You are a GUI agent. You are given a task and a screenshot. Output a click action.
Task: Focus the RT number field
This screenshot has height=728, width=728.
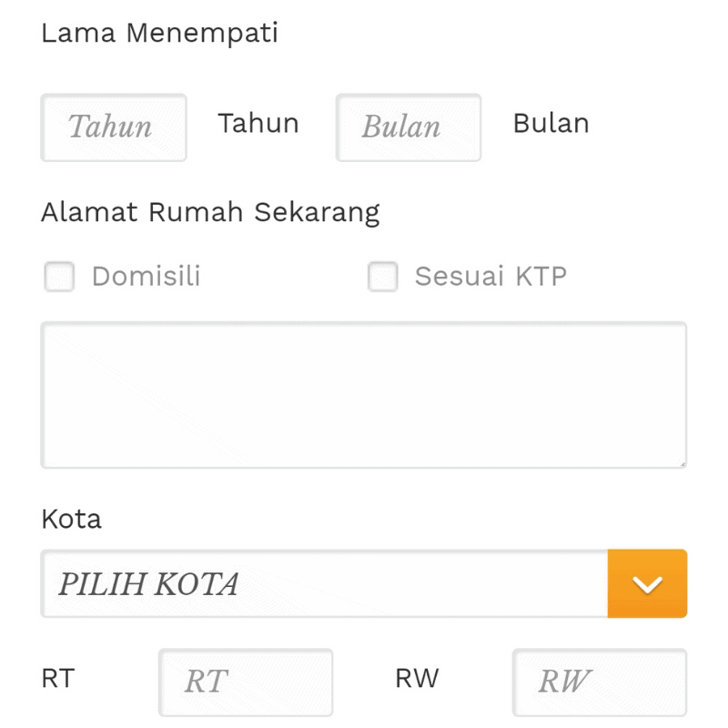click(x=246, y=682)
